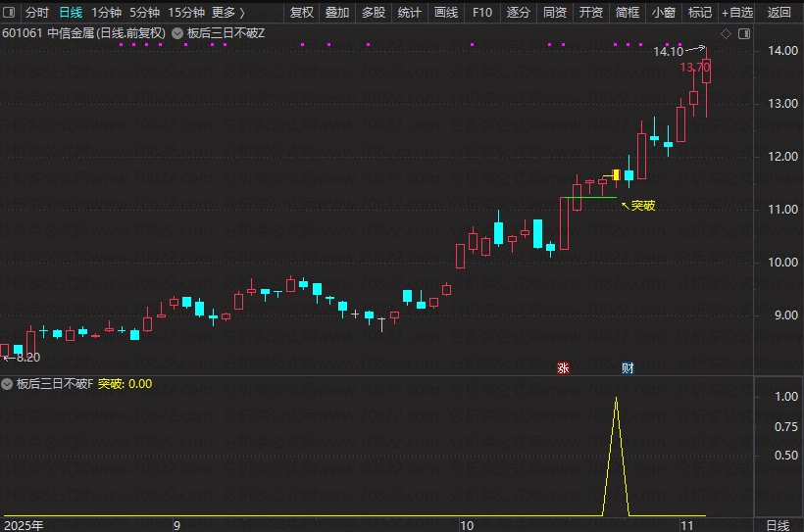
Task: Click the yellow highlighted breakout candle
Action: (x=616, y=174)
